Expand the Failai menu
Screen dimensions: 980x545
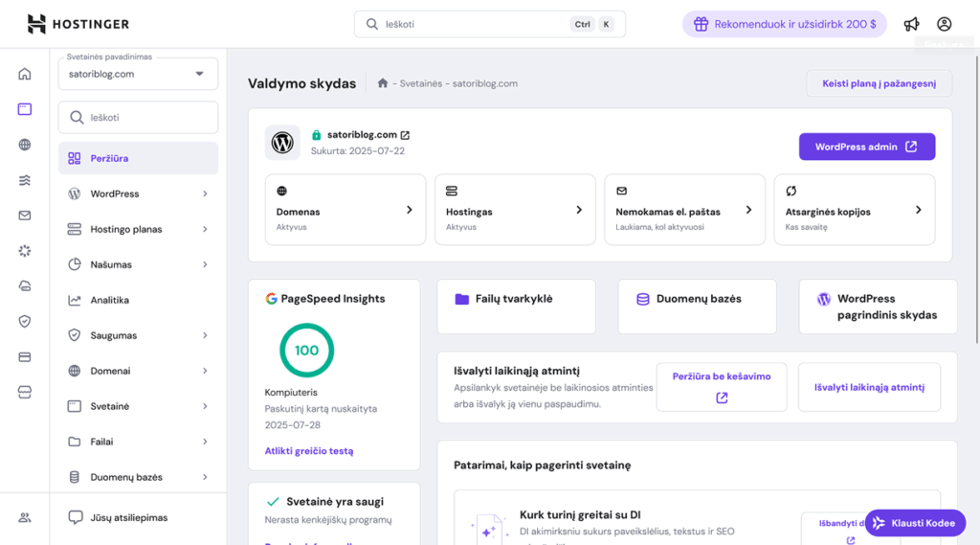coord(138,442)
